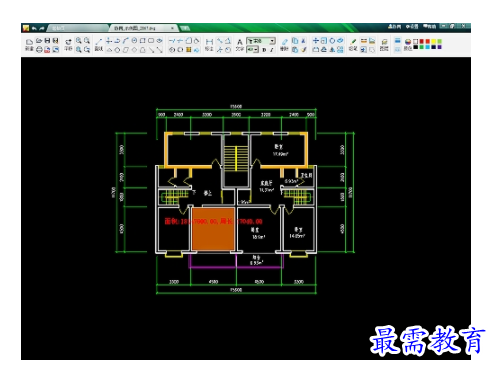Select the 标注 dimension tool
494x372 pixels.
(209, 44)
